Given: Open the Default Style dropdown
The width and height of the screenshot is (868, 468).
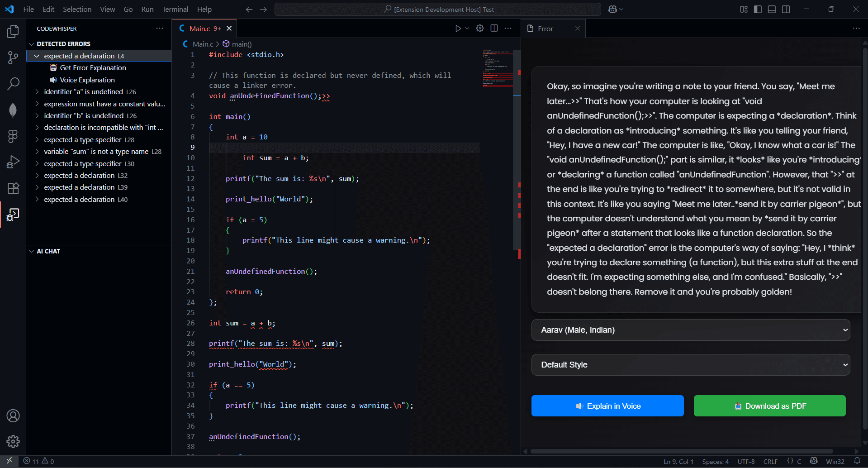Looking at the screenshot, I should click(690, 365).
